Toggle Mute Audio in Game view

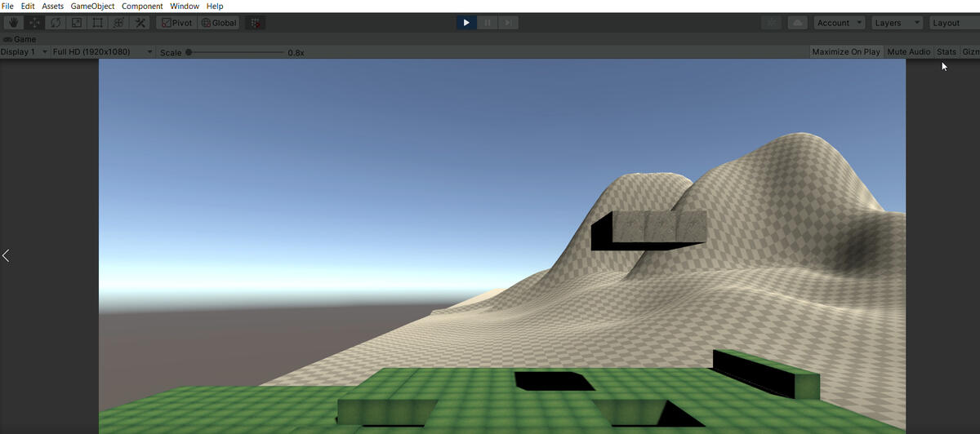pos(908,52)
